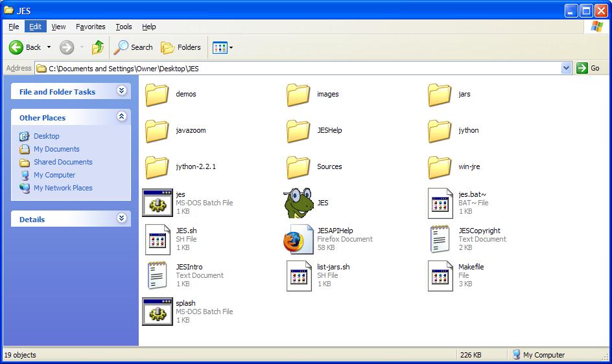Screen dimensions: 612x364
Task: Select the jes MS-DOS batch file icon
Action: click(x=157, y=203)
